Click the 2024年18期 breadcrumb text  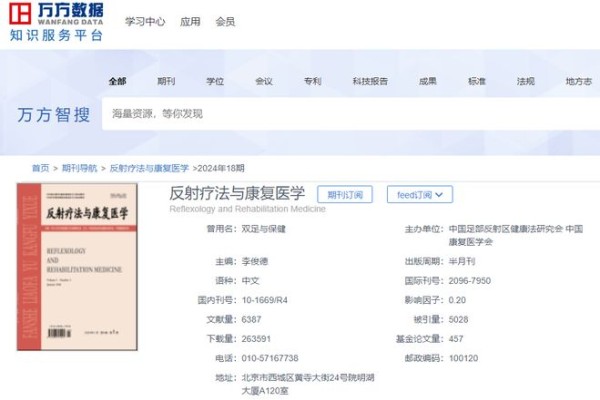221,168
